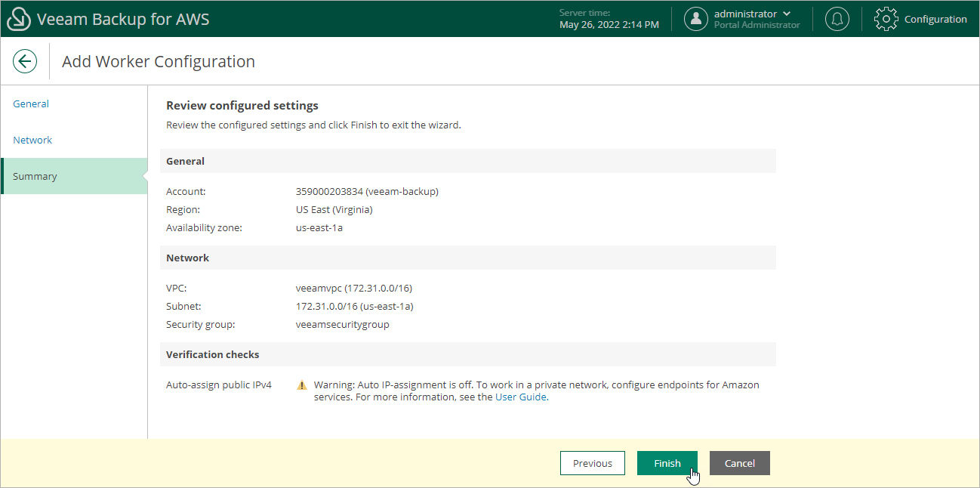Viewport: 980px width, 488px height.
Task: Switch to the Network step
Action: pos(32,140)
